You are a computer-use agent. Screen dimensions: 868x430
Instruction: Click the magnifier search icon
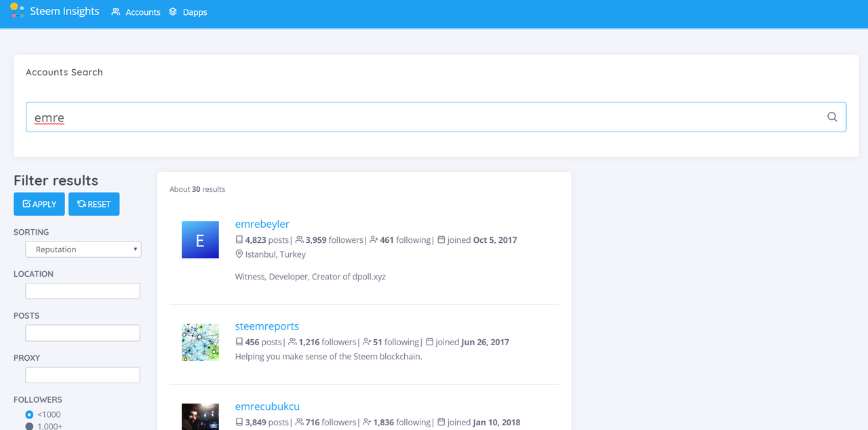[x=832, y=117]
